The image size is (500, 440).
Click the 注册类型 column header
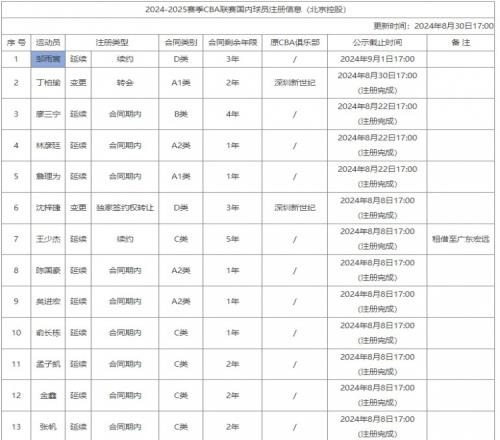tap(112, 43)
